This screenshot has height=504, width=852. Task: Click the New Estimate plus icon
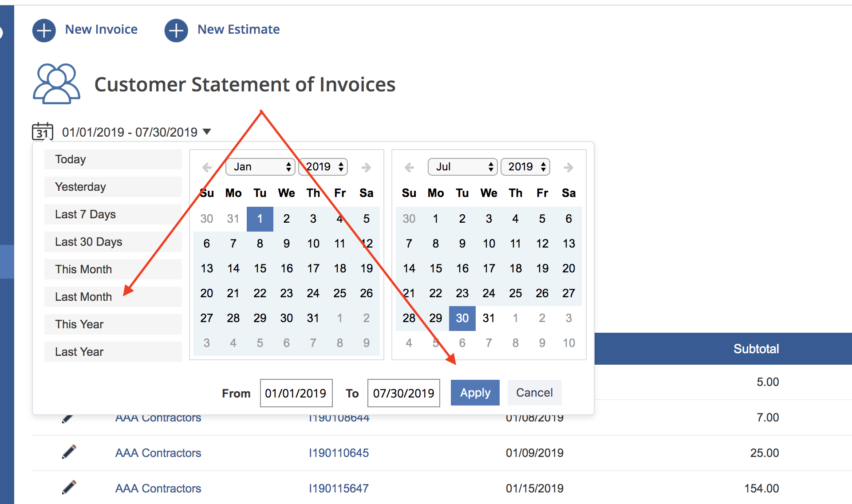coord(176,31)
